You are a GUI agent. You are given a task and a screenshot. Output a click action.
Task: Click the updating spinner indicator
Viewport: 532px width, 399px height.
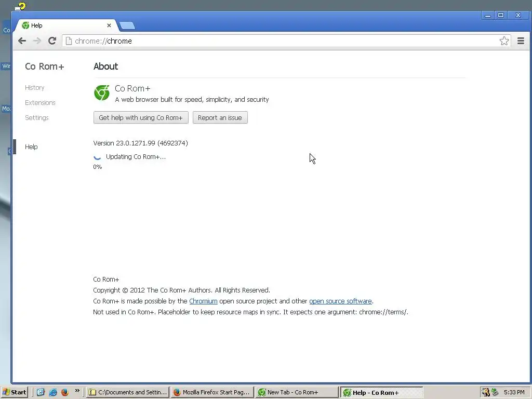pos(97,157)
